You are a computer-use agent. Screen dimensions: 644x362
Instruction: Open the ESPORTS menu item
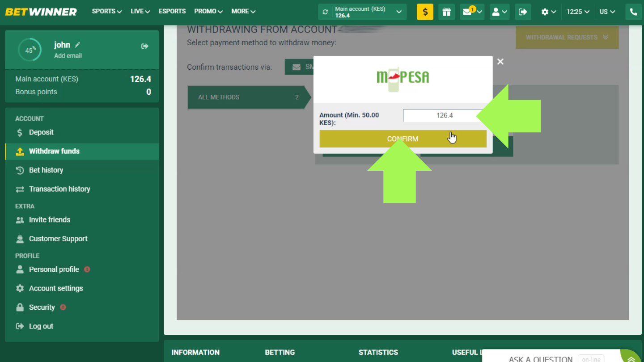point(172,12)
